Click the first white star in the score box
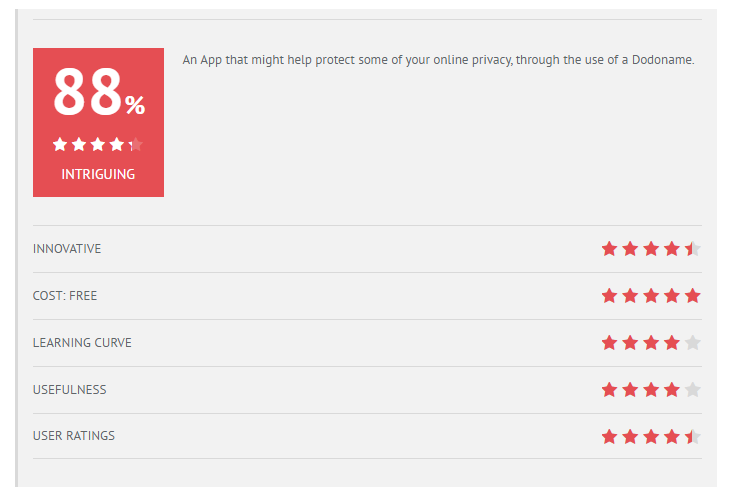Viewport: 731px width, 498px height. pos(60,145)
